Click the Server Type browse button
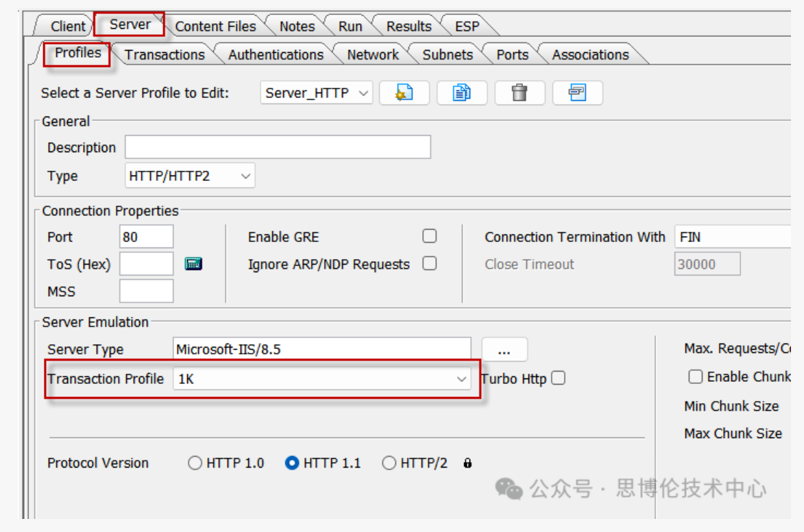 [504, 350]
